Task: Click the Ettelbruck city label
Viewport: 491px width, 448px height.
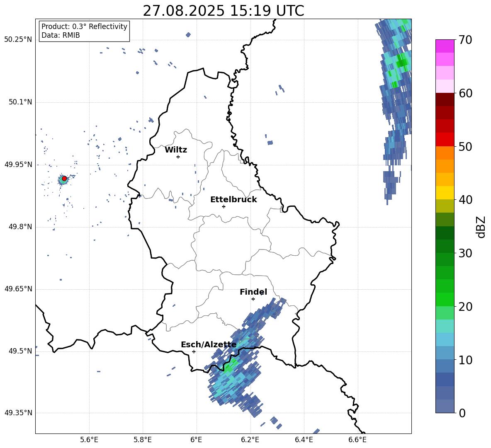Action: click(233, 200)
